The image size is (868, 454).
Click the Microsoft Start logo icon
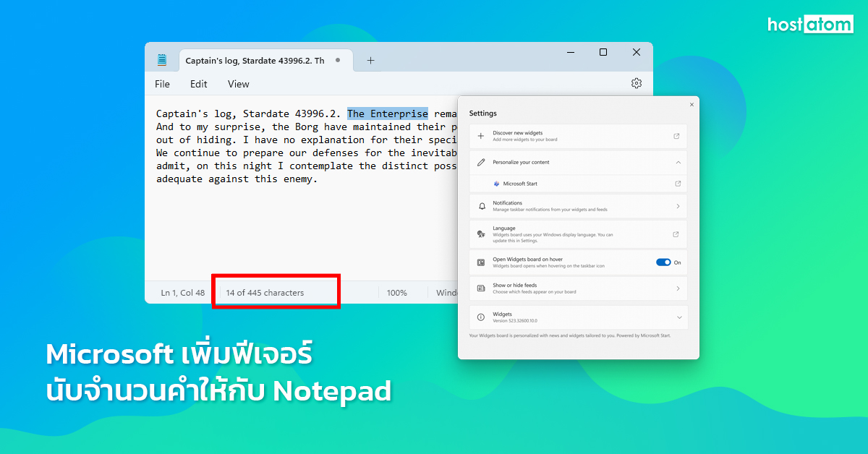(x=495, y=184)
